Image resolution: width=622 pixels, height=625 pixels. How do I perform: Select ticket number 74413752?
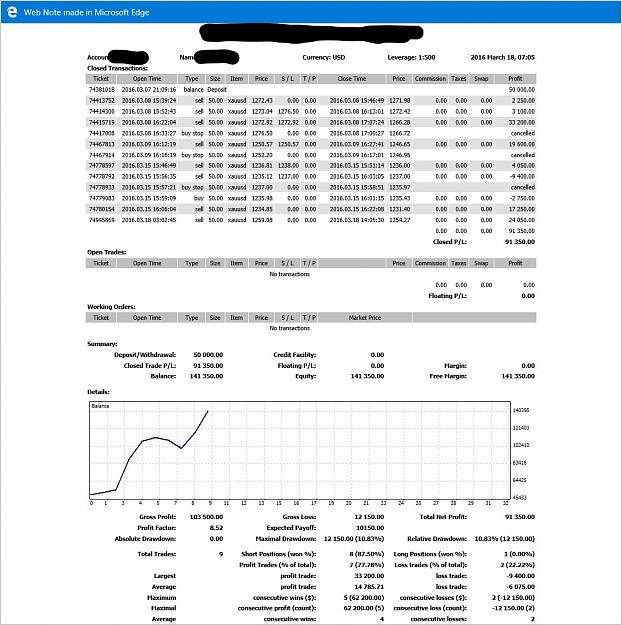click(x=102, y=100)
